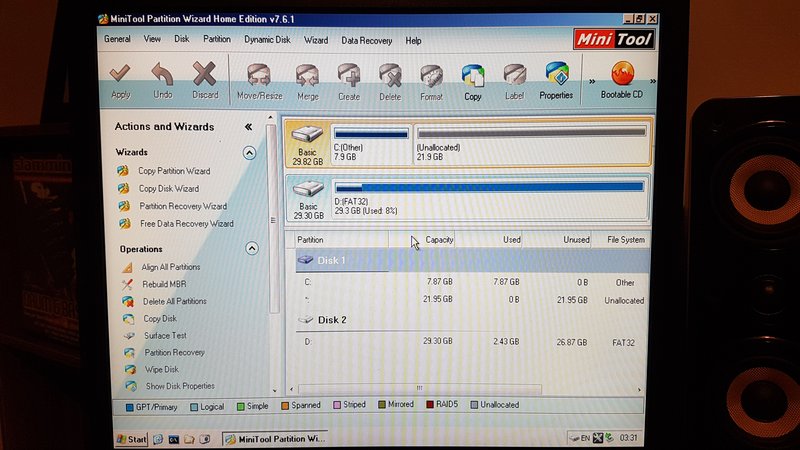800x450 pixels.
Task: Start the Free Data Recovery Wizard
Action: [187, 223]
